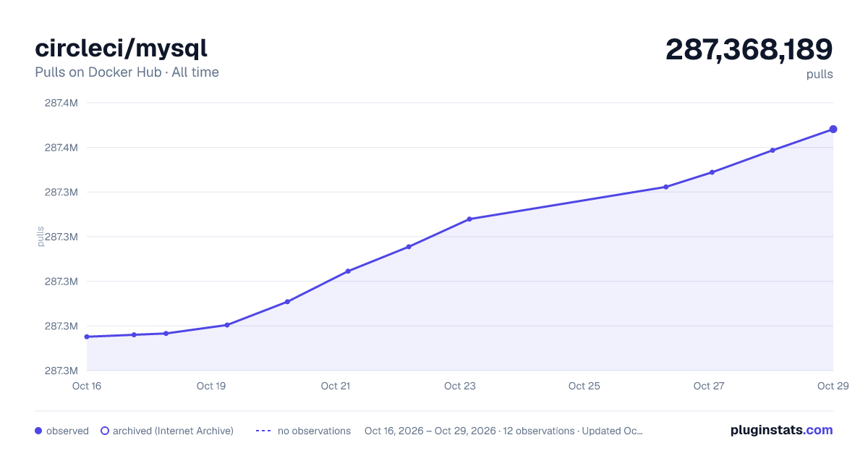Select the second-to-last data point on the line
Screen dimensions: 868x456
point(773,151)
